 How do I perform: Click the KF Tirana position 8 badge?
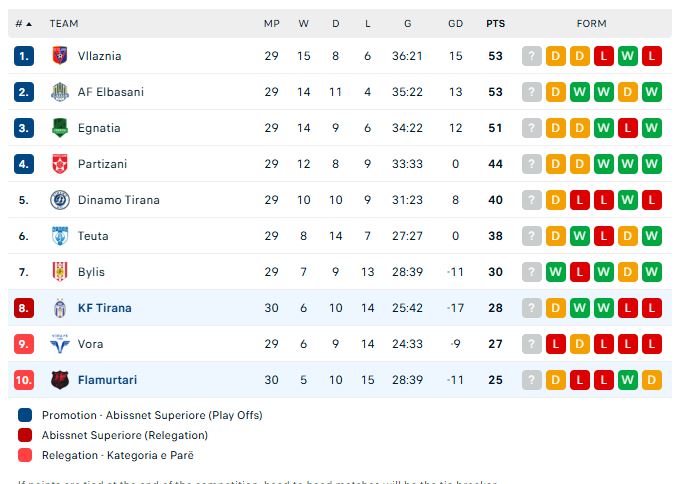24,308
